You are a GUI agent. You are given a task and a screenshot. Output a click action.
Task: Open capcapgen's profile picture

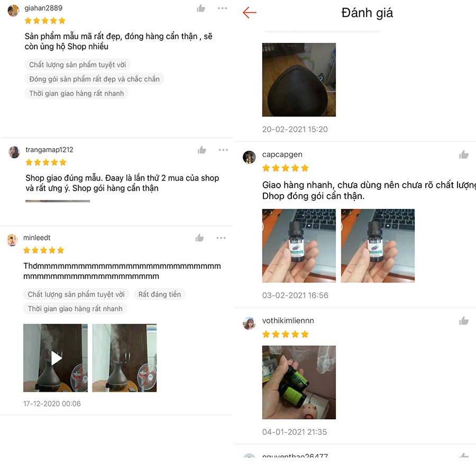coord(249,157)
